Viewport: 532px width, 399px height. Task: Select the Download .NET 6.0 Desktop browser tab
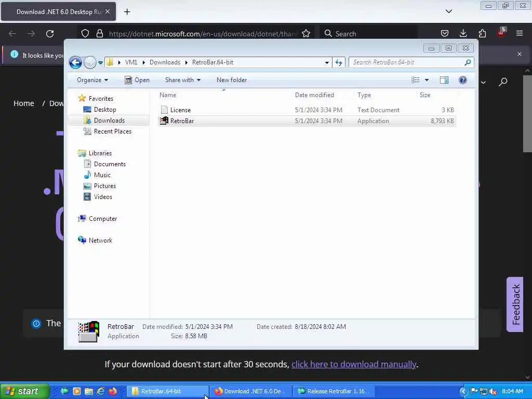pos(58,12)
